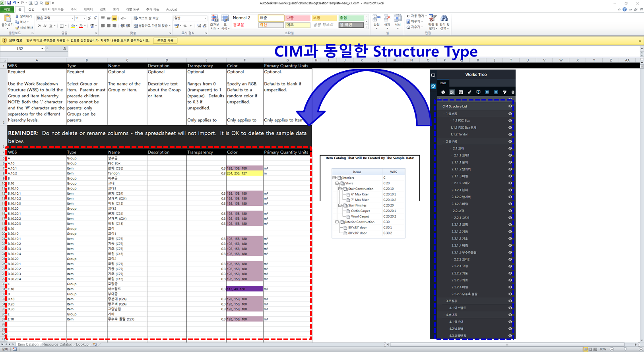The height and width of the screenshot is (352, 644).
Task: Click the wrench icon in Works Tree toolbar
Action: [x=469, y=92]
